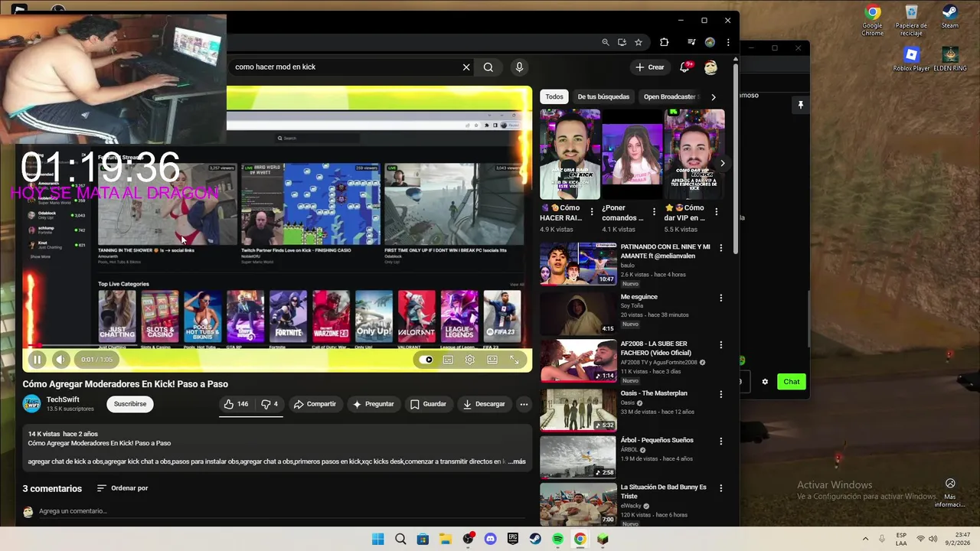
Task: Expand the description with '...más'
Action: click(x=517, y=461)
